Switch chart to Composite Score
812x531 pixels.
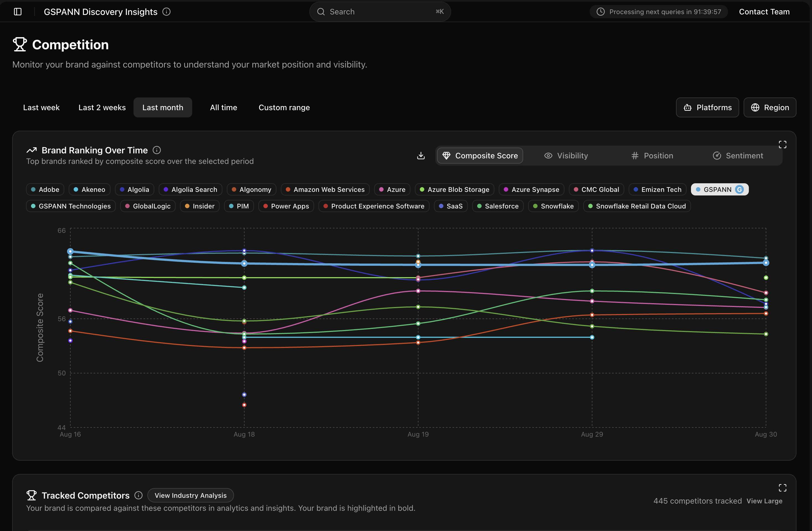(480, 156)
